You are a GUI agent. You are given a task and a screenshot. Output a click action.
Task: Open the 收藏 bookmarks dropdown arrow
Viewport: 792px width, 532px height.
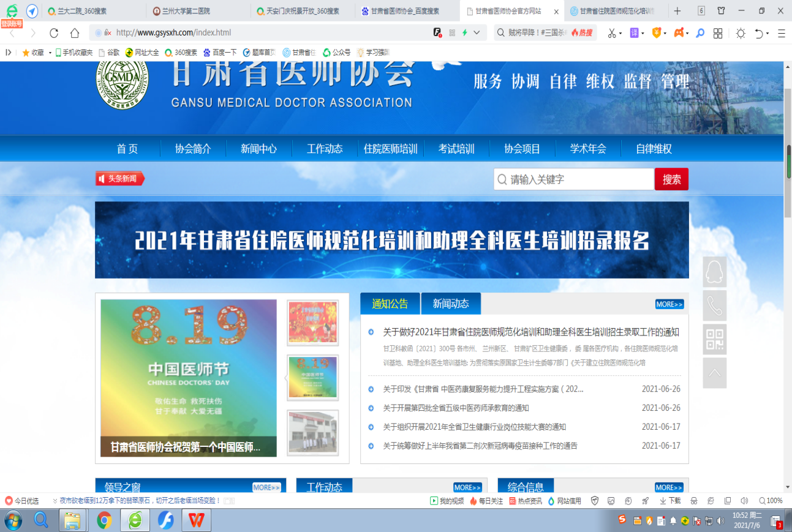[50, 53]
